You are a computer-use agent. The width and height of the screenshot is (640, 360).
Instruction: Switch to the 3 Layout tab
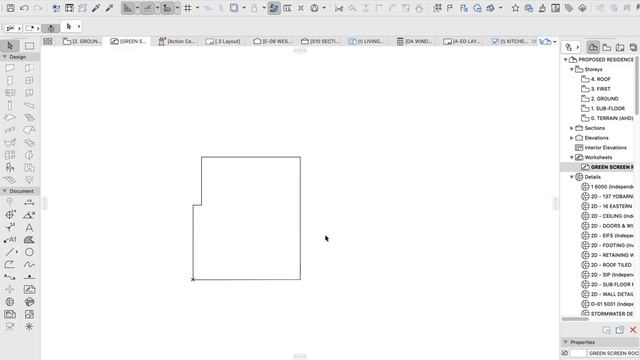pyautogui.click(x=223, y=41)
